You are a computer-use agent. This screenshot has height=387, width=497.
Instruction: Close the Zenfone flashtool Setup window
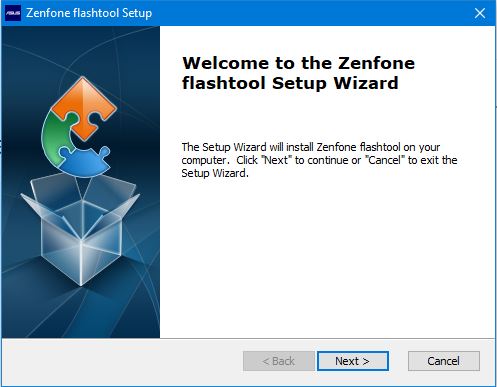[x=480, y=13]
